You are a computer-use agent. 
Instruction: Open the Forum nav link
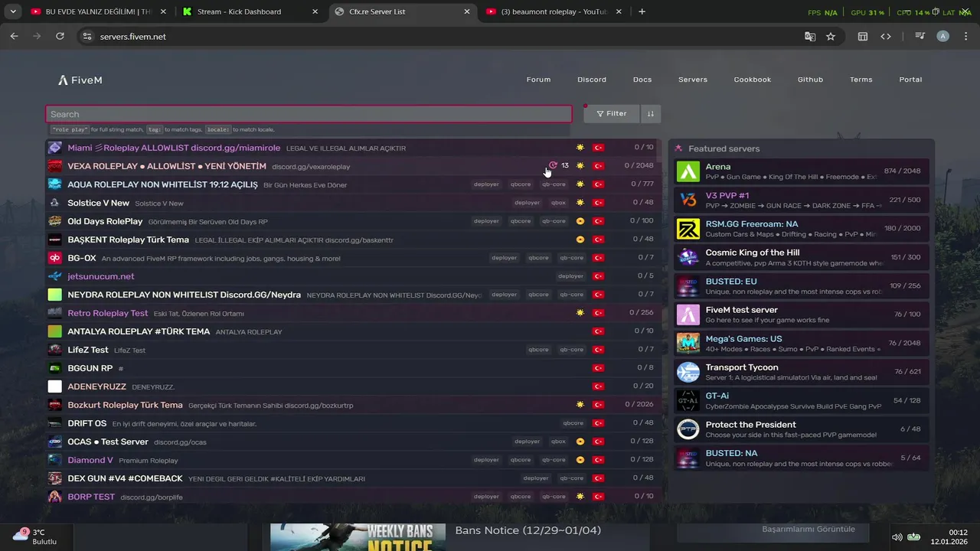(x=538, y=80)
